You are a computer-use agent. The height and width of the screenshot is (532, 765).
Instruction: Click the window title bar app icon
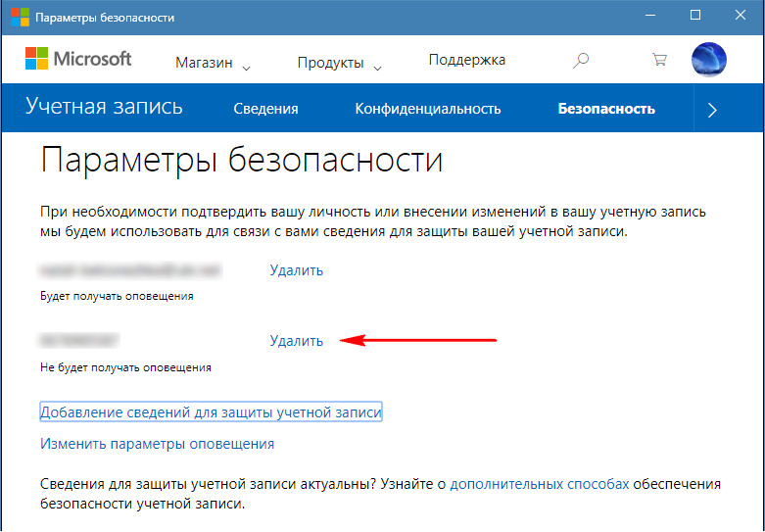tap(20, 18)
